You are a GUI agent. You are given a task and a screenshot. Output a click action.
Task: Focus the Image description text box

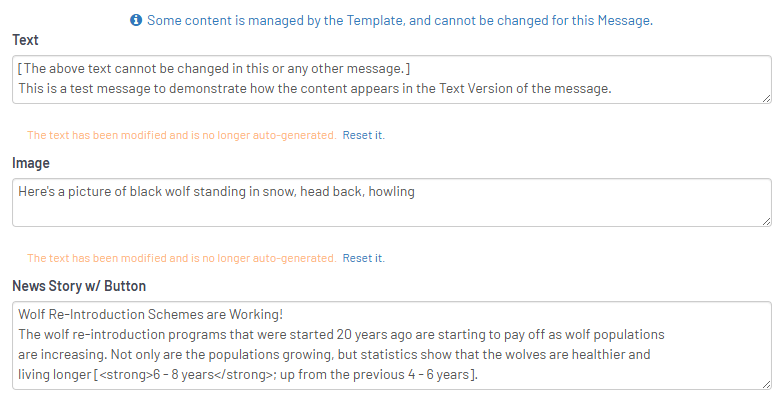pyautogui.click(x=392, y=202)
